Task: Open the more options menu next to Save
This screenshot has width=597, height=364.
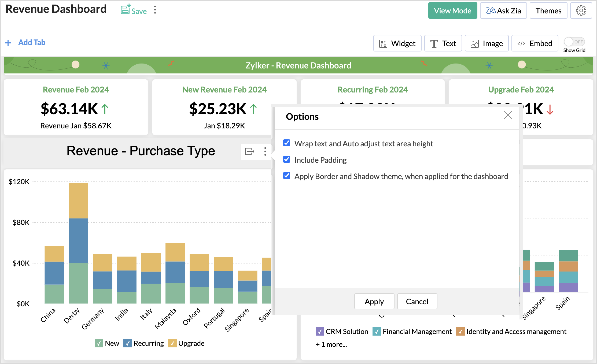Action: coord(155,9)
